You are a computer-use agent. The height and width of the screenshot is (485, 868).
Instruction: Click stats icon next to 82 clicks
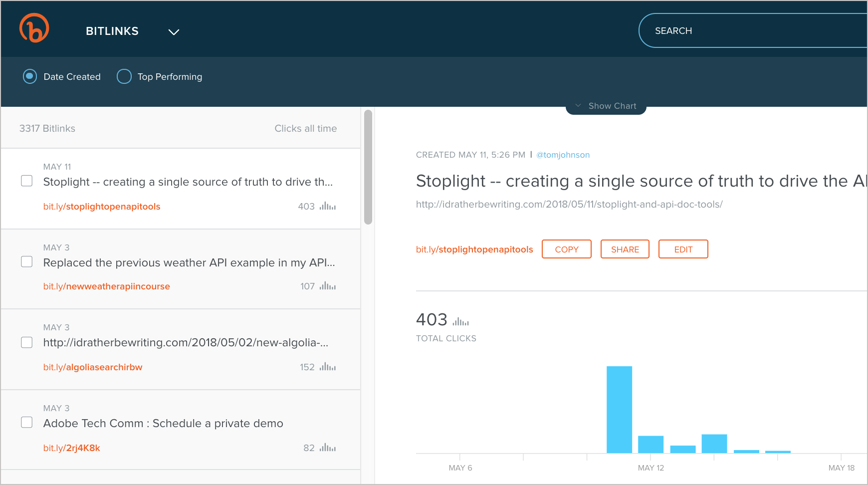pos(328,448)
